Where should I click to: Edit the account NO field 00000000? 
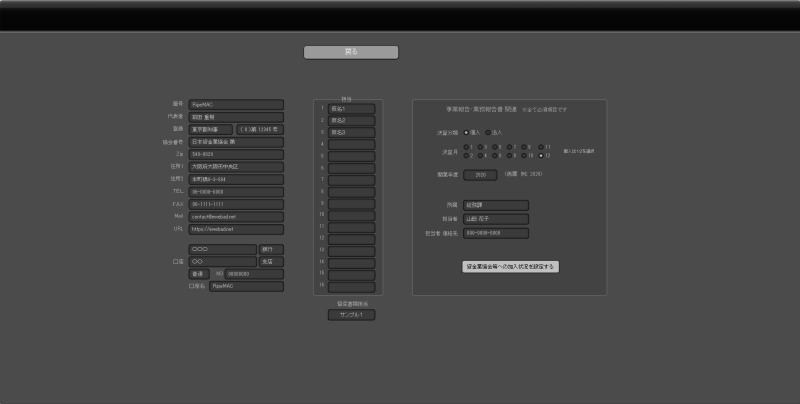(254, 274)
